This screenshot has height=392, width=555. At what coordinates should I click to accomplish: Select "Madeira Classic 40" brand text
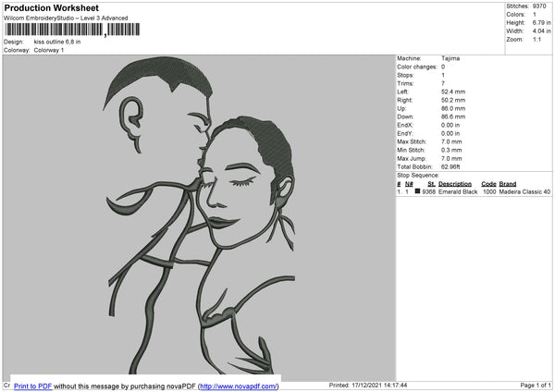point(524,191)
